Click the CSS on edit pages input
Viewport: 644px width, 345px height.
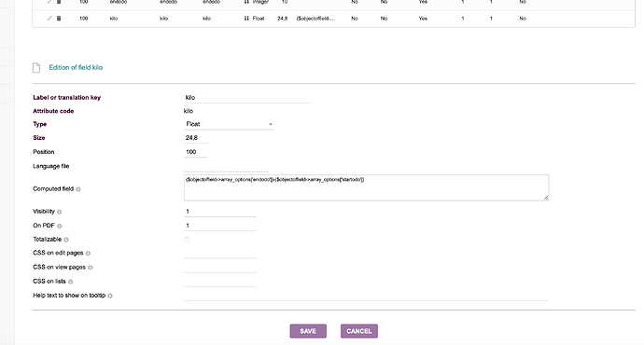[x=220, y=253]
